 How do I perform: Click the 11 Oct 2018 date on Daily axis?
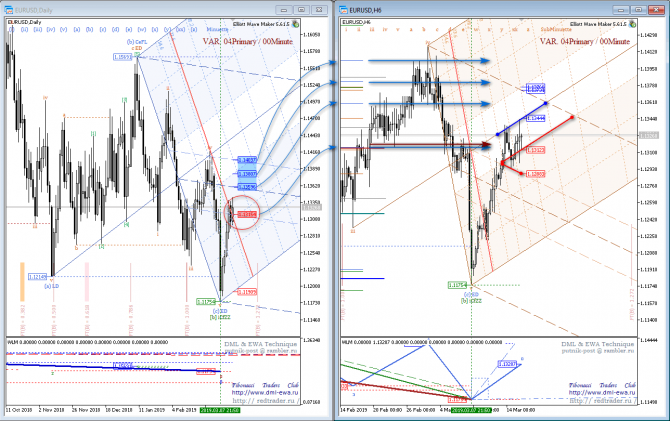[x=19, y=410]
